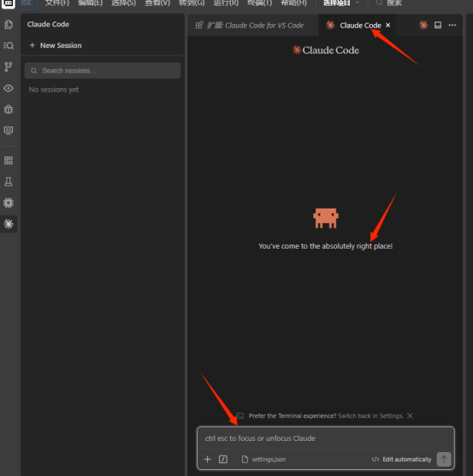This screenshot has width=473, height=476.
Task: Open the More Actions ellipsis in editor title
Action: (452, 25)
